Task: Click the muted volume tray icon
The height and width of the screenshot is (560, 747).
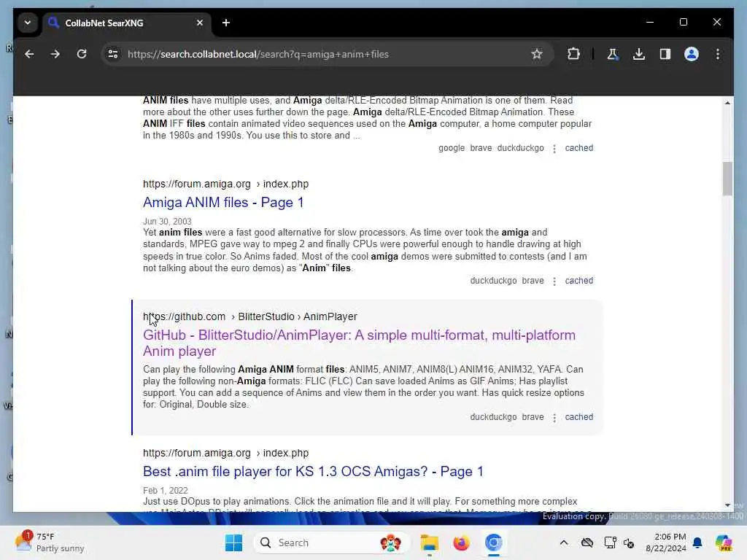Action: 629,542
